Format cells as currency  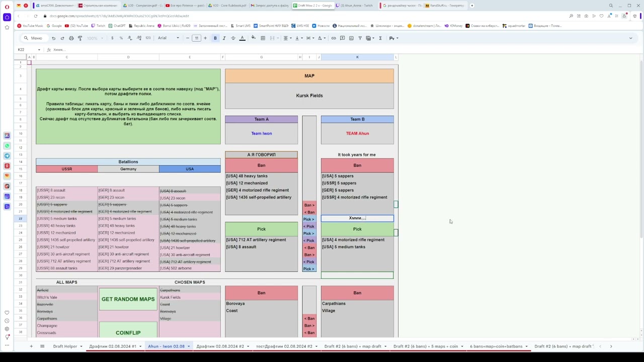click(x=112, y=38)
